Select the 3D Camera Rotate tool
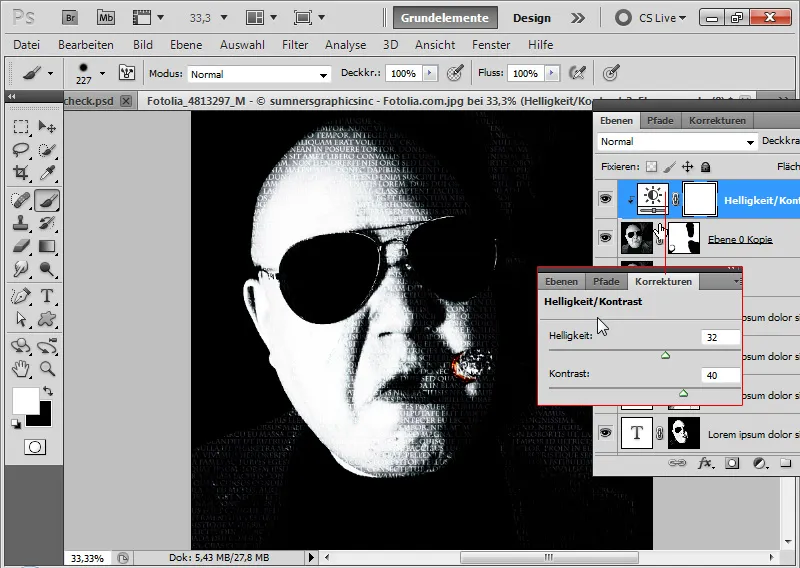 (47, 346)
